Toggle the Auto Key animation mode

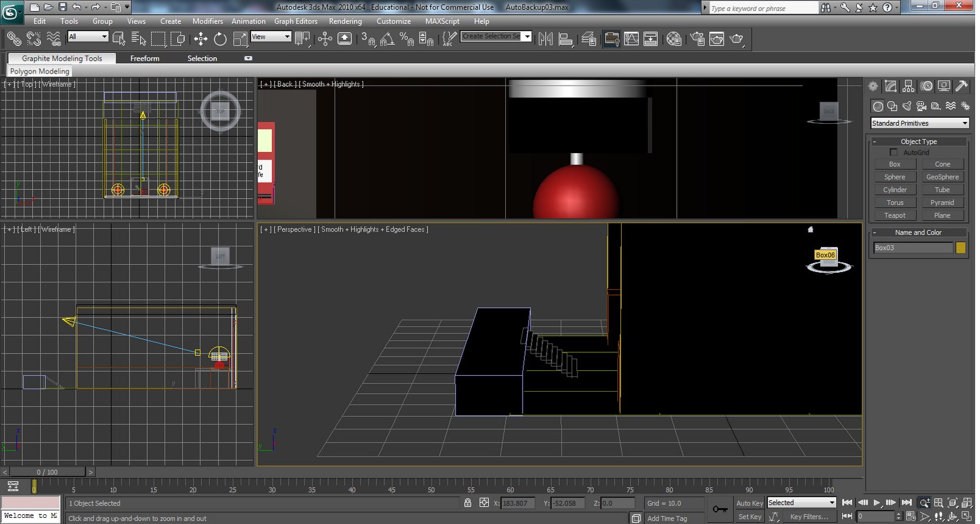749,503
